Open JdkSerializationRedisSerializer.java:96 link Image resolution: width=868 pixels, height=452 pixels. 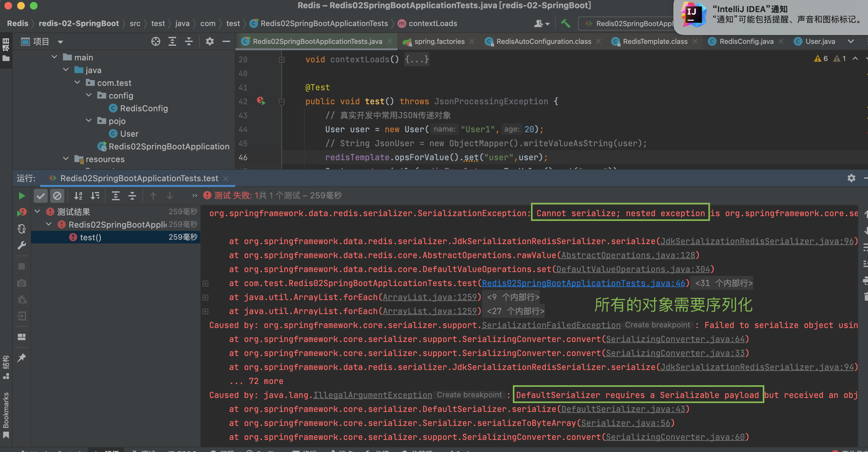[x=757, y=241]
